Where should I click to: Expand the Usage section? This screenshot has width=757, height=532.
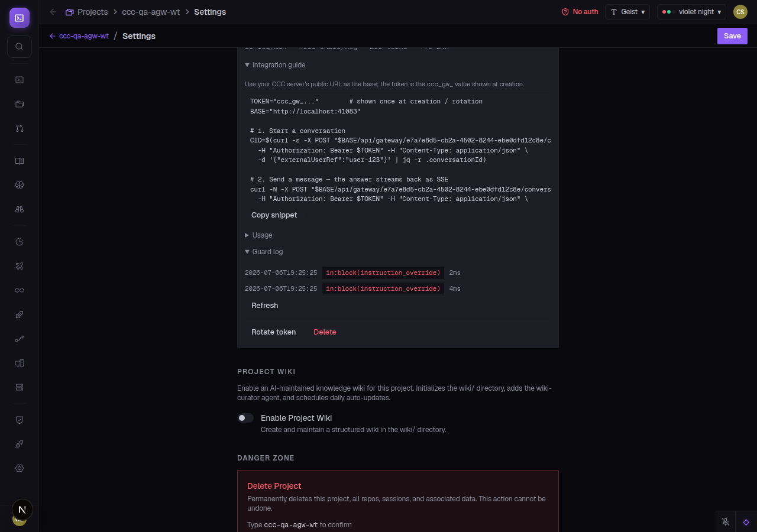(x=258, y=235)
